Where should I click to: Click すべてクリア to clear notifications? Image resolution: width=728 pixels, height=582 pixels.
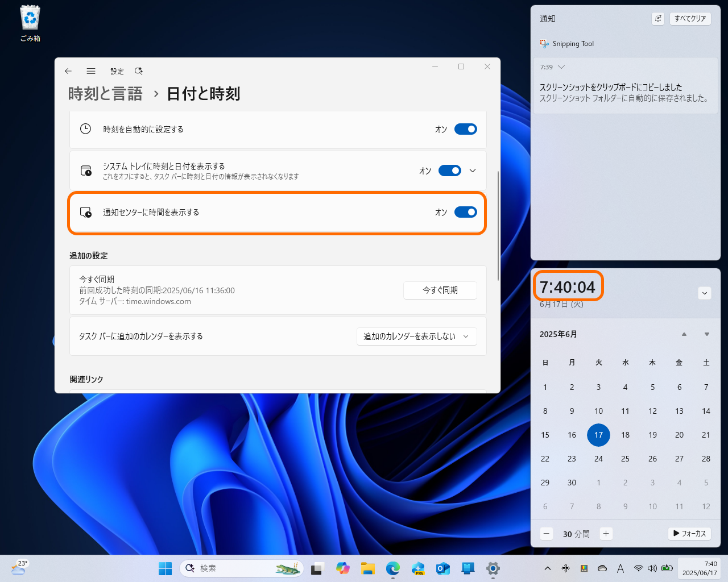(x=690, y=18)
